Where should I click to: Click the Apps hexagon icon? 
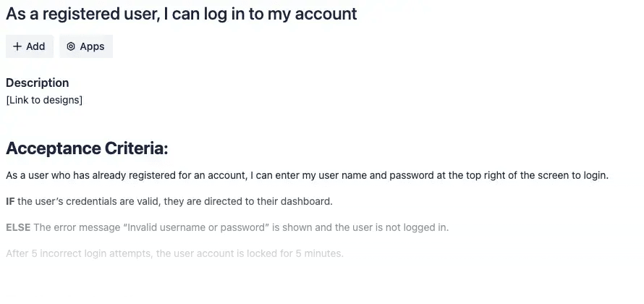tap(71, 46)
